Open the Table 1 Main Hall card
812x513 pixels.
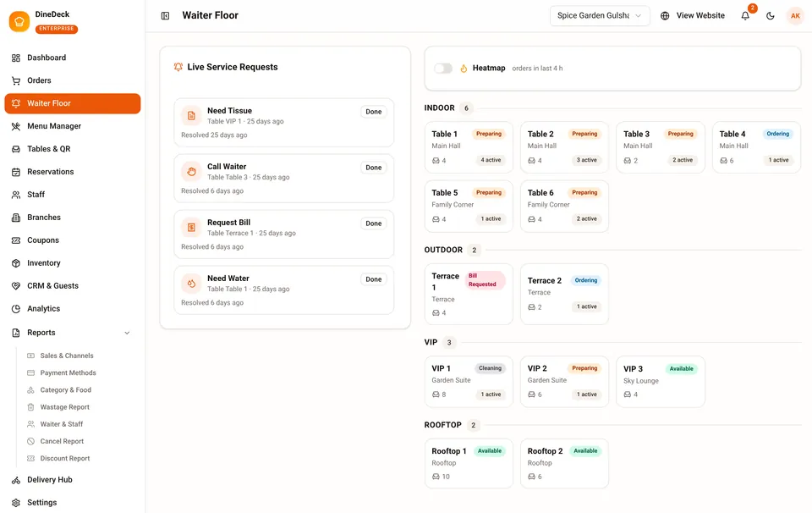click(469, 147)
